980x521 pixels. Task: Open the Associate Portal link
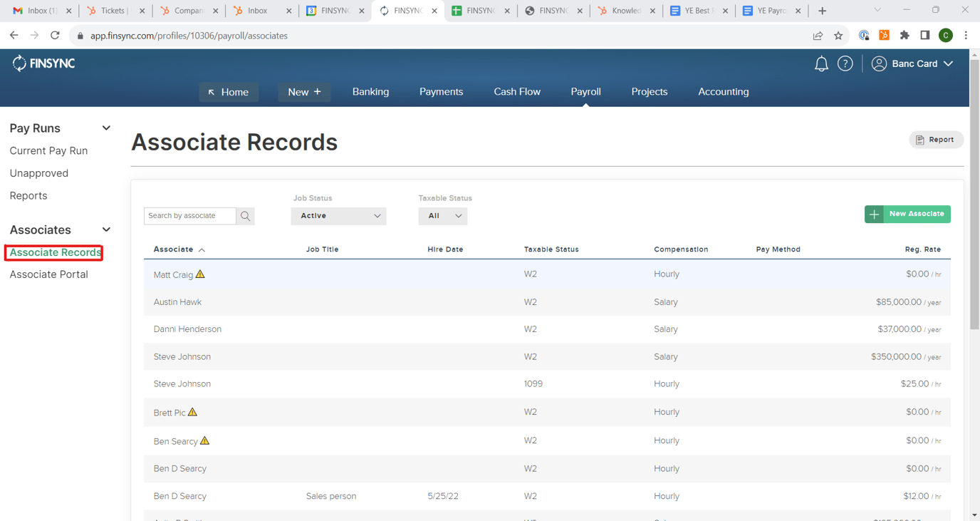point(48,274)
